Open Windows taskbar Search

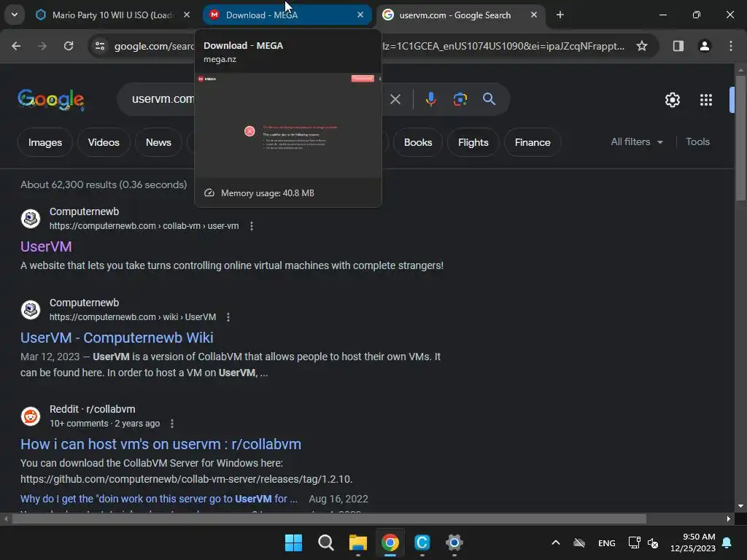pyautogui.click(x=326, y=542)
